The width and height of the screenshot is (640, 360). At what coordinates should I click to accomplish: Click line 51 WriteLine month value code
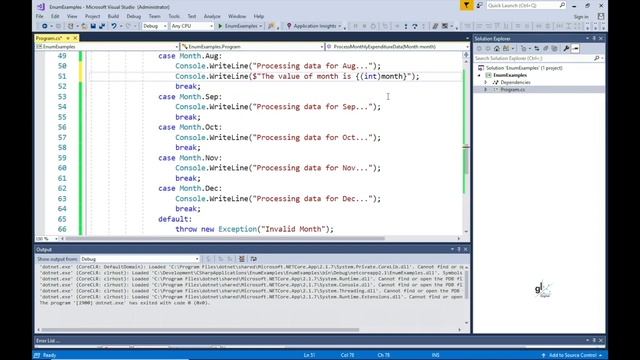pos(297,76)
